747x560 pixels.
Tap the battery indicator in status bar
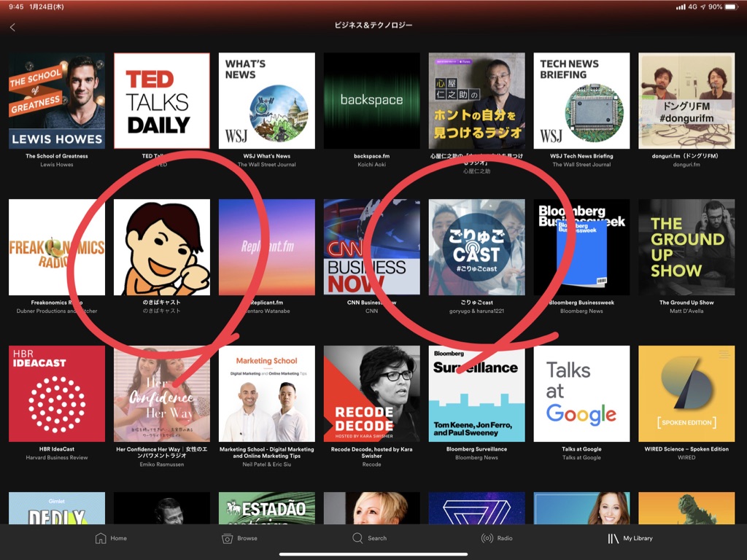coord(732,7)
